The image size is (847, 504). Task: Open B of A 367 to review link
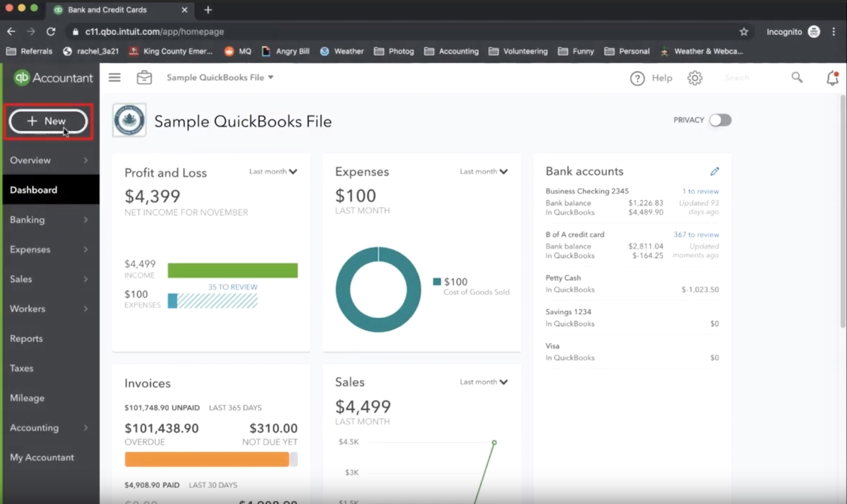pyautogui.click(x=696, y=235)
